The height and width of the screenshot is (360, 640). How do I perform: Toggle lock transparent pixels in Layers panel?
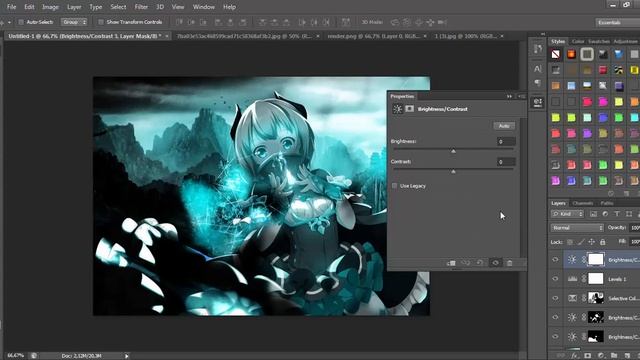coord(570,242)
